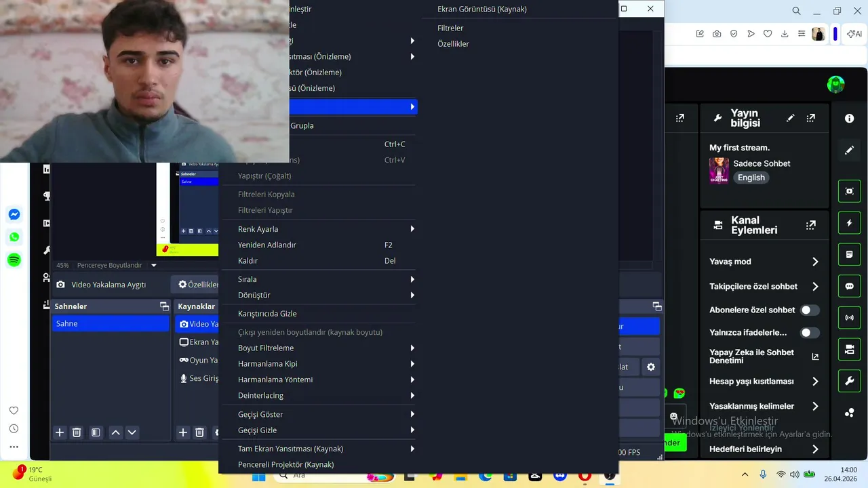This screenshot has width=868, height=488.
Task: Choose Yeniden Adlandır in context menu
Action: tap(319, 245)
